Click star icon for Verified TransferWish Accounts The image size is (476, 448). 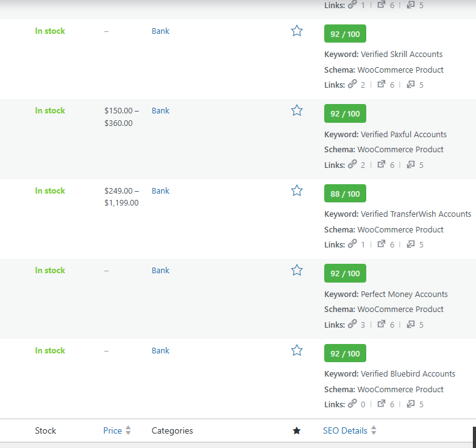297,190
